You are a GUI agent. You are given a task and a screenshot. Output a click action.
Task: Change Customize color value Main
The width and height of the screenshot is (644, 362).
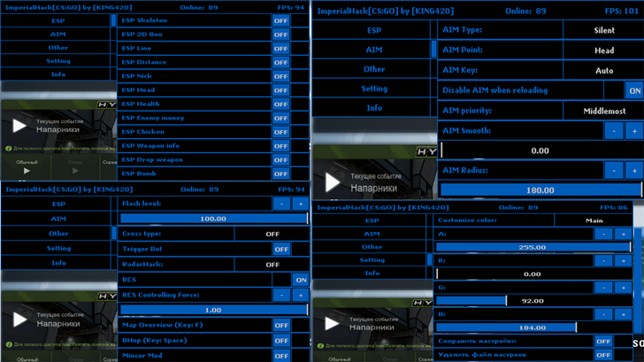pos(594,220)
